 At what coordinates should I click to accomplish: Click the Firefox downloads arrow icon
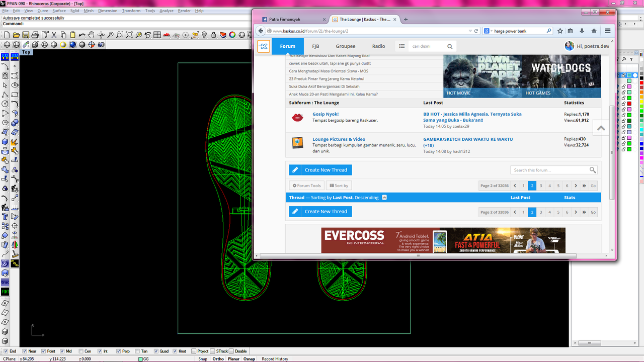pos(582,31)
